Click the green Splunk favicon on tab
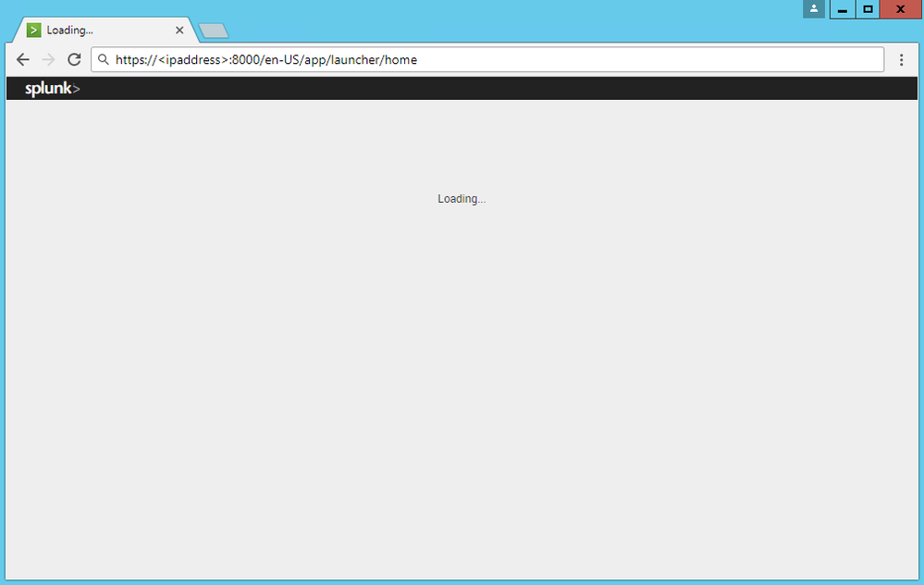 34,31
